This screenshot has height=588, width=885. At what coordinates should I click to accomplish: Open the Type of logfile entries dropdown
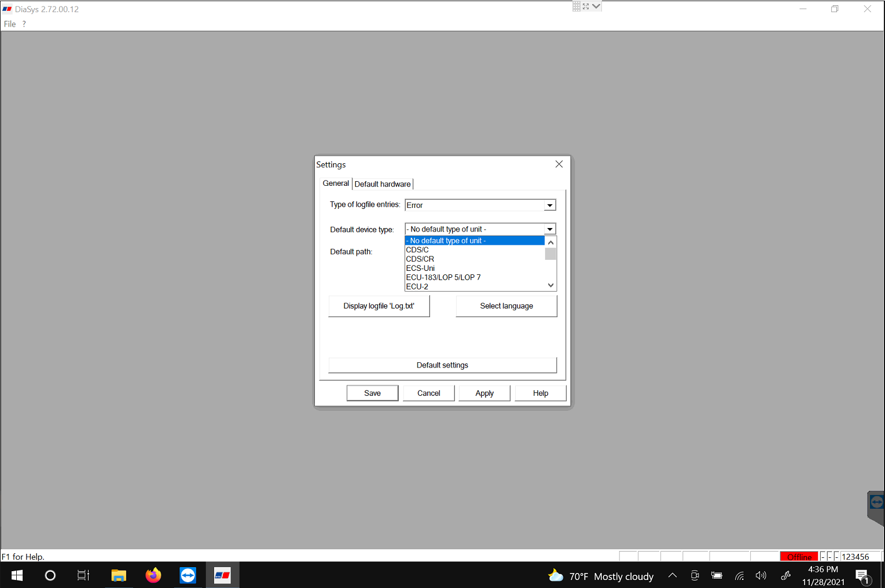[549, 205]
